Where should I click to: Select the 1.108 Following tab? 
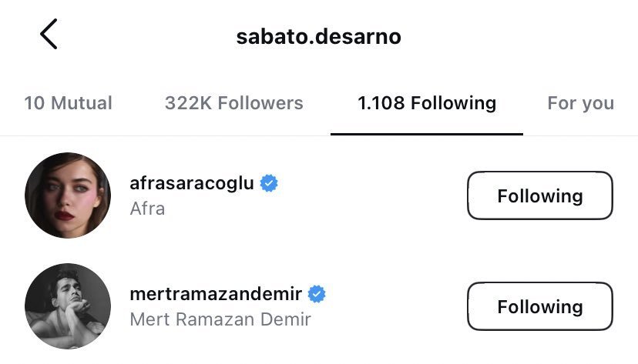coord(426,103)
